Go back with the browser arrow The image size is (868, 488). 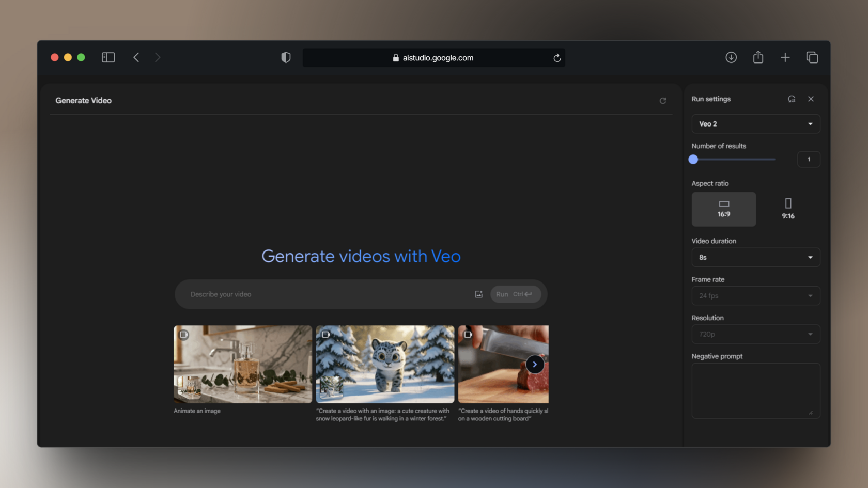(136, 57)
